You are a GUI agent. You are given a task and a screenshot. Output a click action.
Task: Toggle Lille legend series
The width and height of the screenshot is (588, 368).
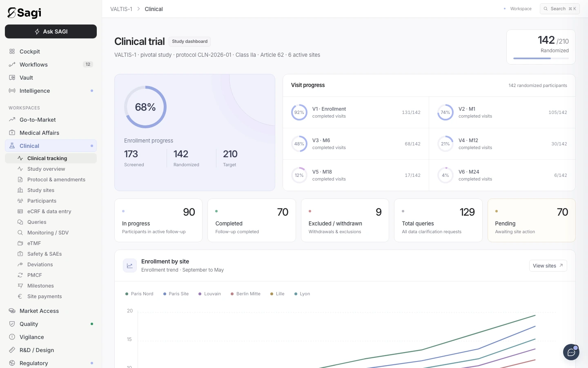click(x=277, y=294)
